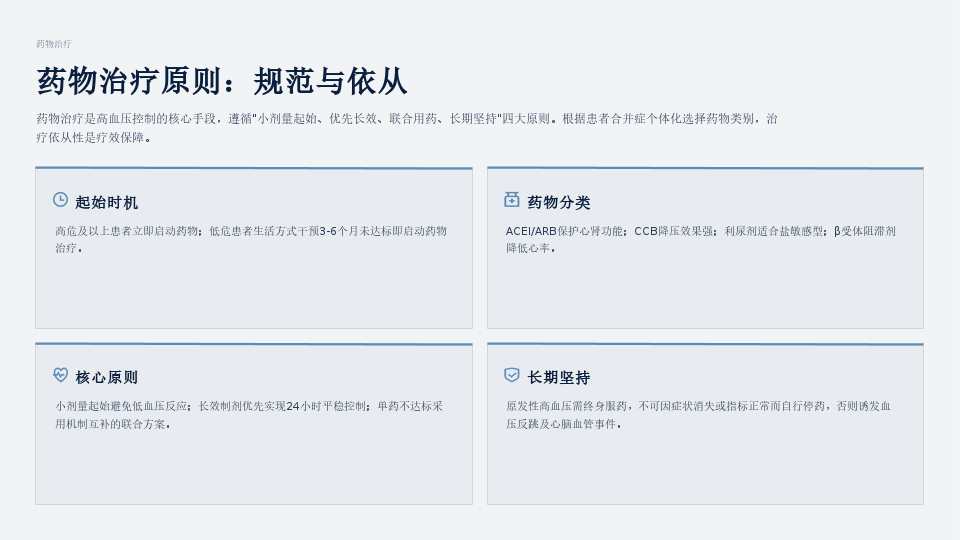Select the 长期坚持 card heading
960x540 pixels.
(x=559, y=377)
